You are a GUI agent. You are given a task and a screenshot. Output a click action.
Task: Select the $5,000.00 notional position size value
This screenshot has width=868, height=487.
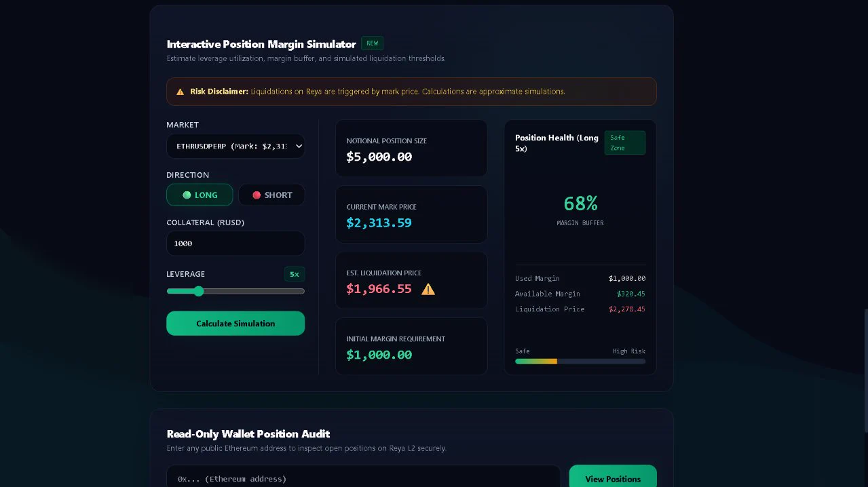click(x=379, y=157)
